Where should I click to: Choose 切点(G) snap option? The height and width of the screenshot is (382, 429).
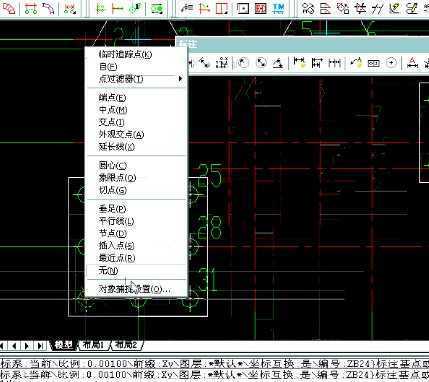point(136,190)
